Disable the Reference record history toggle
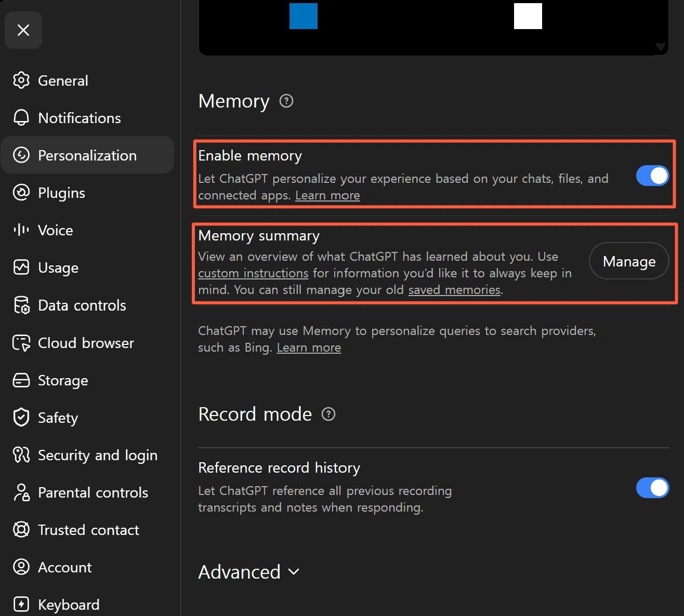684x616 pixels. (x=652, y=488)
